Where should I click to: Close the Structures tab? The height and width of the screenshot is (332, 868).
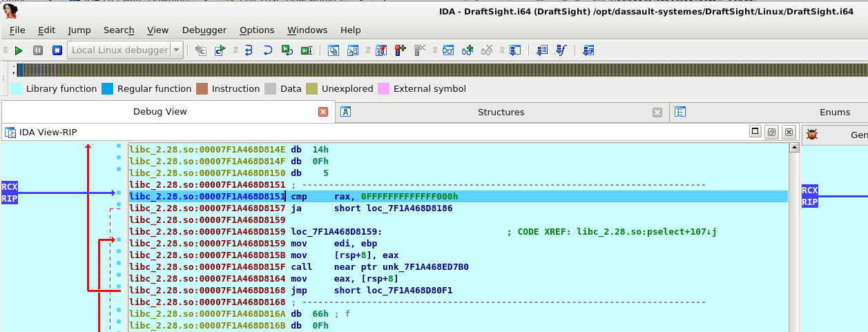point(657,112)
